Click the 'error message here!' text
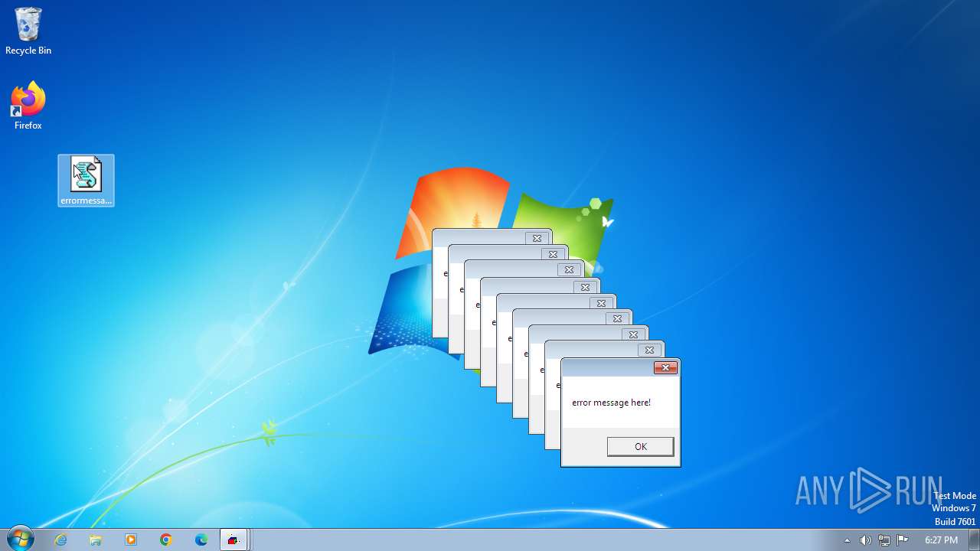Viewport: 980px width, 551px height. pos(611,403)
